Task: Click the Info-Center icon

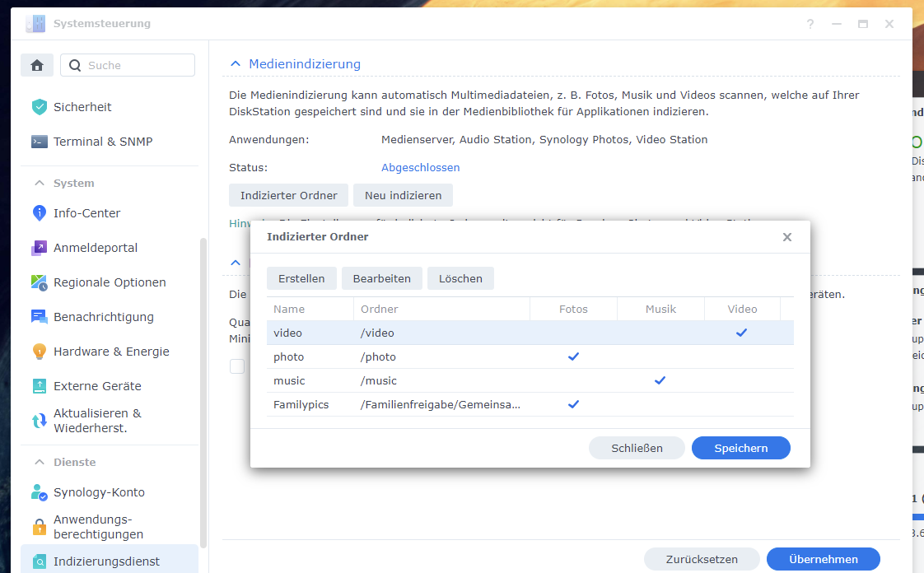Action: point(39,212)
